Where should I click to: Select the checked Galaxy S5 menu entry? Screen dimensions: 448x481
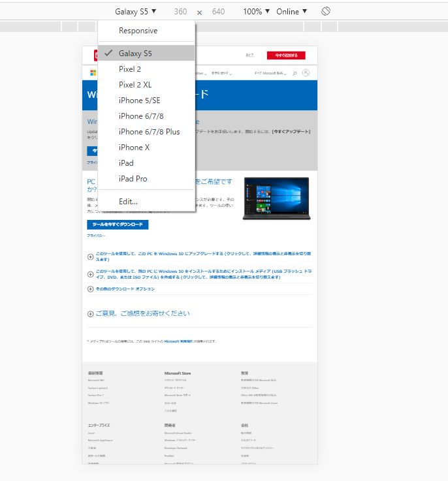pos(146,53)
